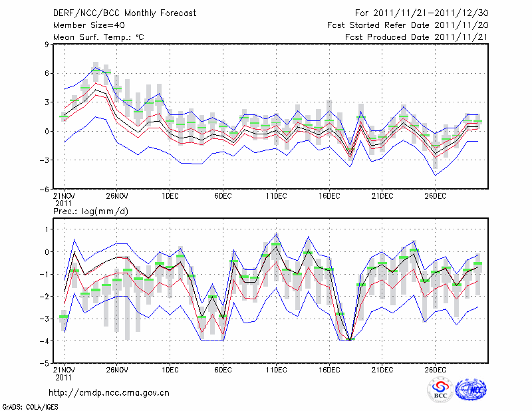
Task: Click the Member Size=40 label
Action: point(88,25)
